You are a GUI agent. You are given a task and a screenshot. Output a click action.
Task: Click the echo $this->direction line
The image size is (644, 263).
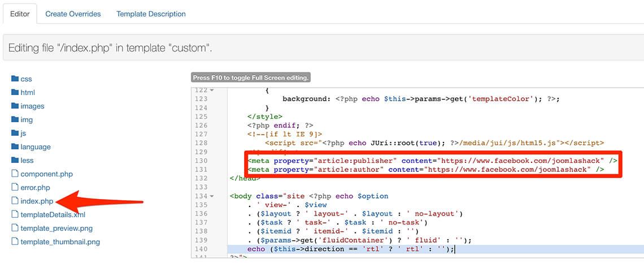pos(351,249)
